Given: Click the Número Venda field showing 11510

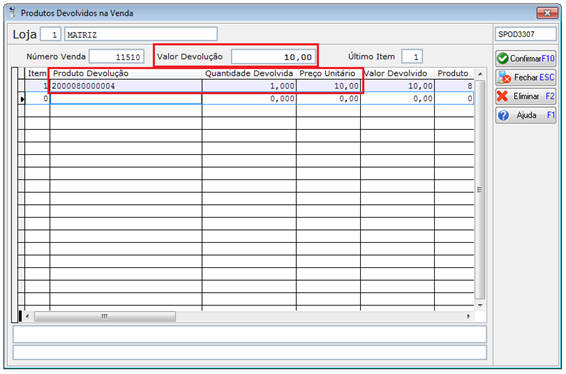Looking at the screenshot, I should (117, 57).
